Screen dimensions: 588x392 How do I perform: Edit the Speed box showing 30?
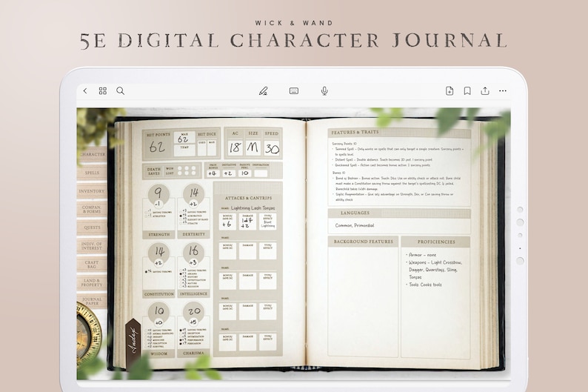pos(272,147)
